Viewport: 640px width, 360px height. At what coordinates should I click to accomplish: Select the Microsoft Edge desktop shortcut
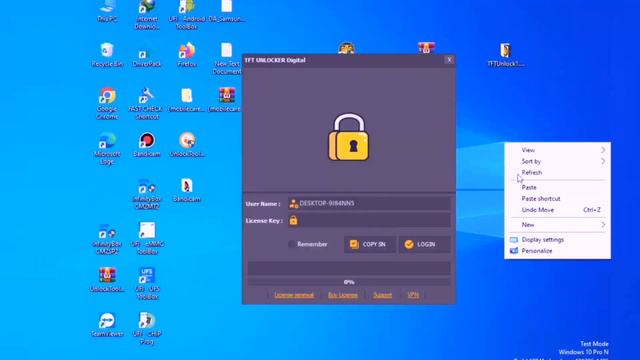click(x=107, y=148)
